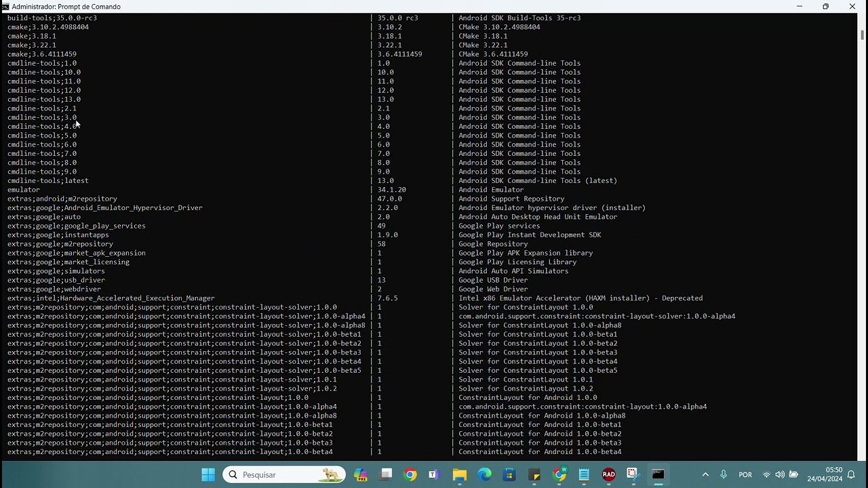Click description 'Android Auto API Simulators'
The width and height of the screenshot is (868, 488).
pos(513,271)
